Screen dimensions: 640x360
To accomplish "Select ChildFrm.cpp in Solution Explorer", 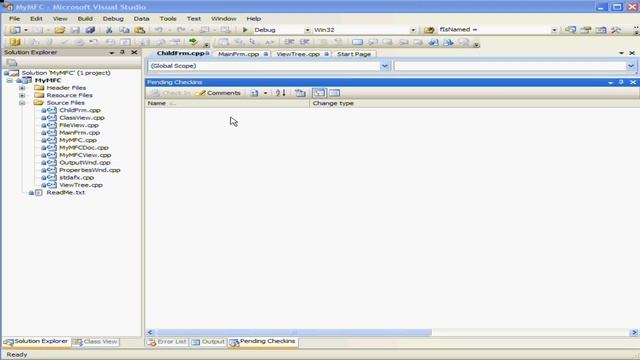I will coord(80,110).
